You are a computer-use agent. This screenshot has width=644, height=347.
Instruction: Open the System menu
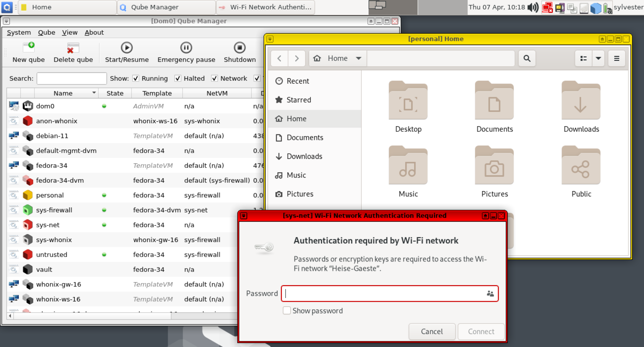coord(19,32)
